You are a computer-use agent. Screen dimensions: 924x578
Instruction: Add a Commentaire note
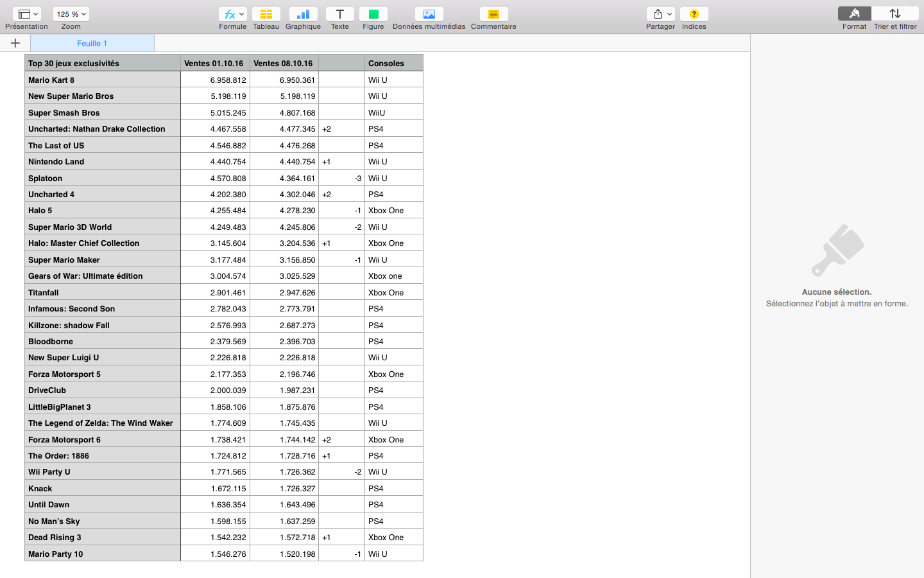[493, 14]
